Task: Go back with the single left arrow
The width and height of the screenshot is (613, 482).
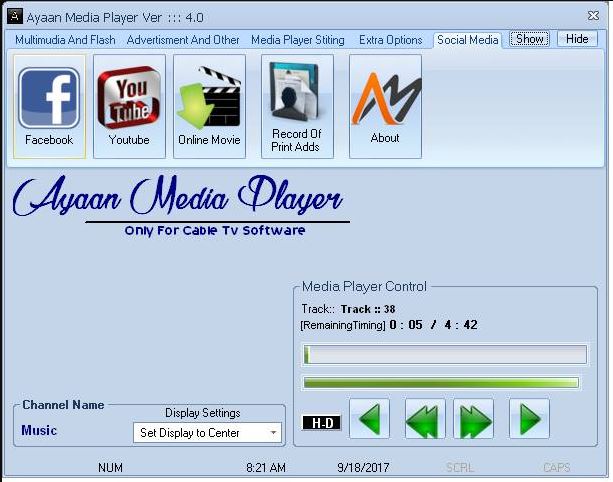Action: [369, 419]
